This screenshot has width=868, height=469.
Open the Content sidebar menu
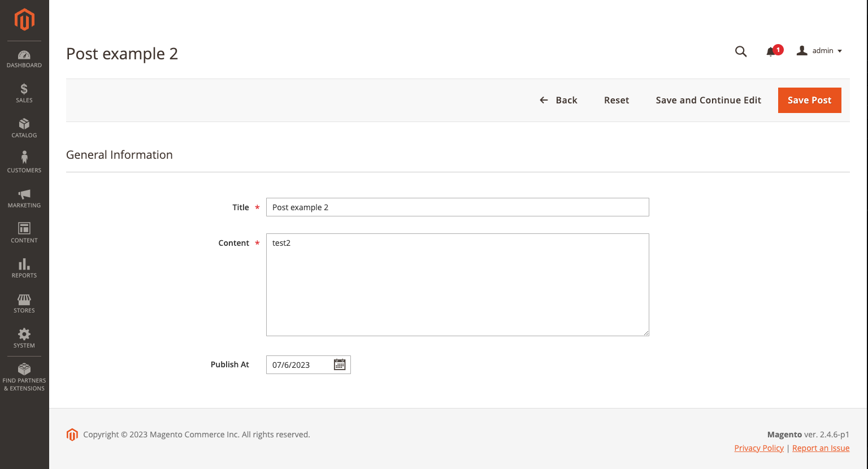coord(24,232)
